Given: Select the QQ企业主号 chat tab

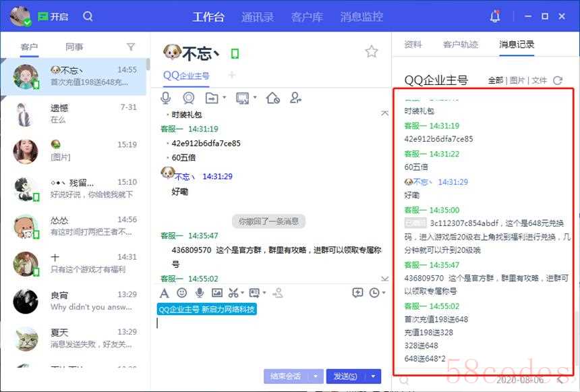Looking at the screenshot, I should (x=186, y=76).
